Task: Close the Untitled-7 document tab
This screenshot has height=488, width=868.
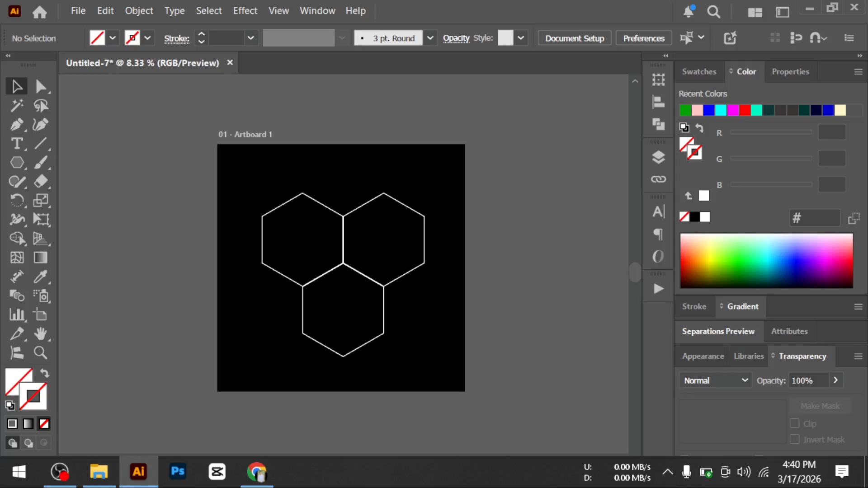Action: [230, 62]
